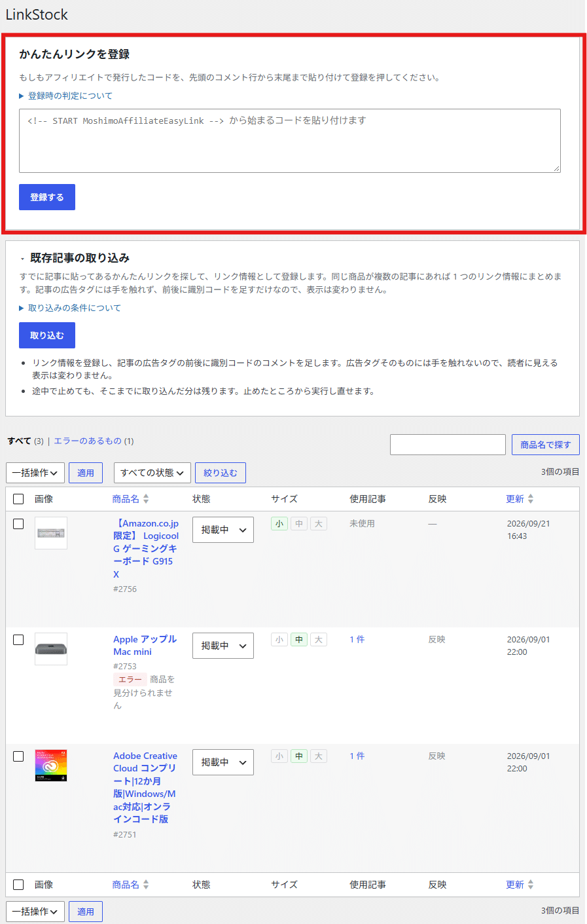Viewport: 587px width, 924px height.
Task: Open 1 件 articles for Adobe row
Action: pyautogui.click(x=357, y=756)
